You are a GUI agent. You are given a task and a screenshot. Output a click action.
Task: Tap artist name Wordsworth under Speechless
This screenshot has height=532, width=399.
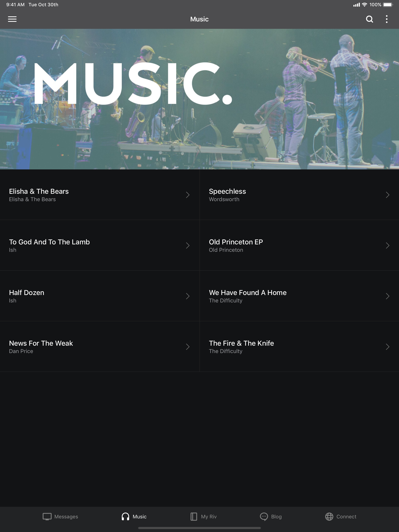(224, 199)
